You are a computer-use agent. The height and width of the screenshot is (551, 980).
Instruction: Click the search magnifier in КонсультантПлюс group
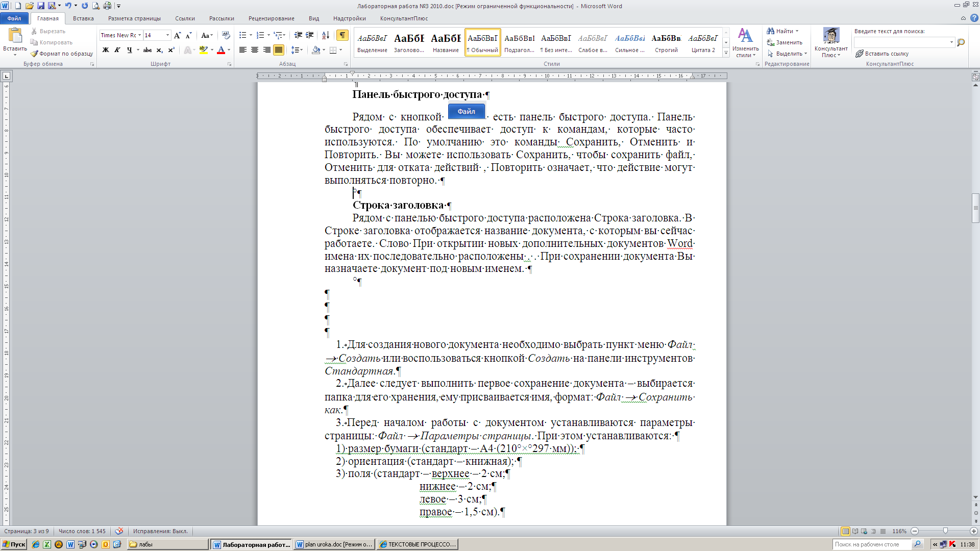click(961, 42)
